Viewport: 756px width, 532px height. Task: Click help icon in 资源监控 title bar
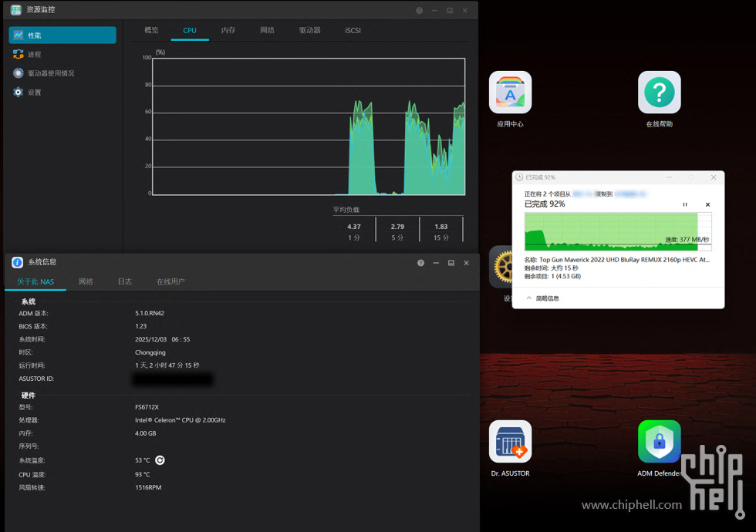coord(419,11)
